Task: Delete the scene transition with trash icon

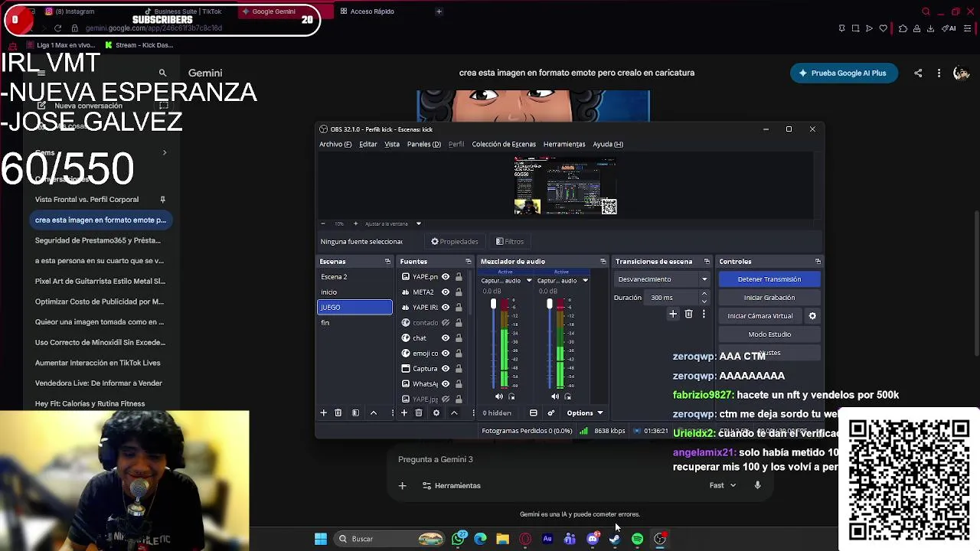Action: click(x=688, y=315)
